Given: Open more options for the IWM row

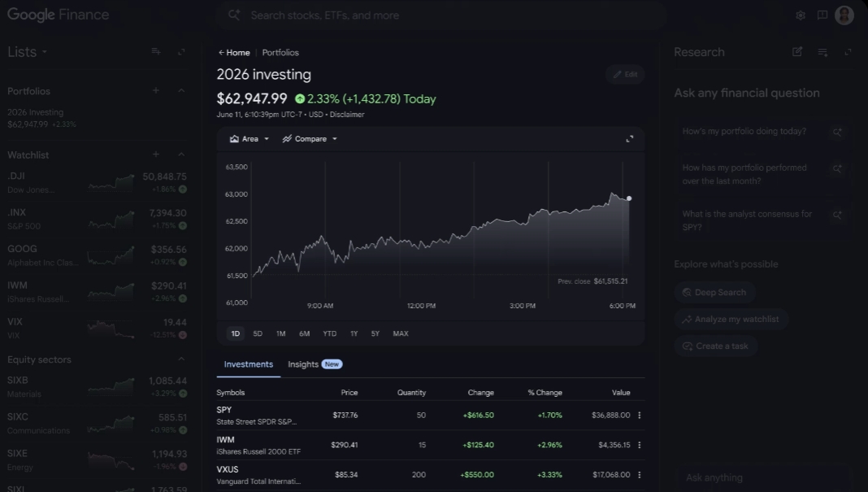Looking at the screenshot, I should [640, 445].
